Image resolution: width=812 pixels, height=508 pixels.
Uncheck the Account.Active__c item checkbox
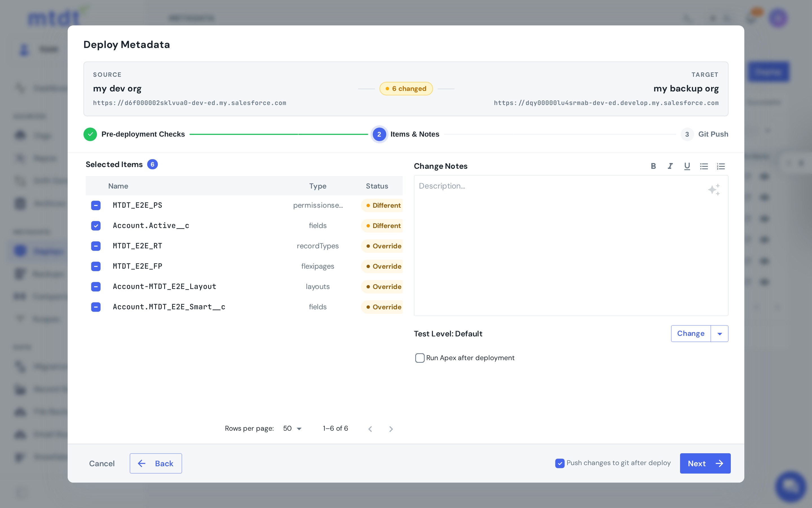coord(96,226)
